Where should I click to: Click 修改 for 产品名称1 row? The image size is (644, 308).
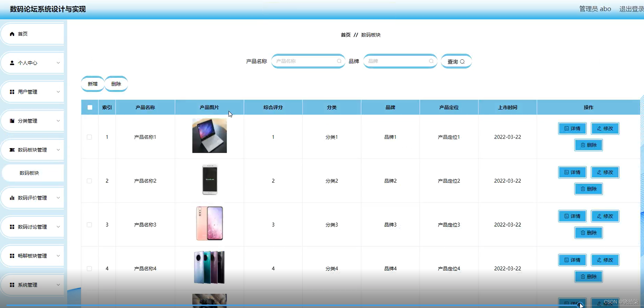[605, 129]
